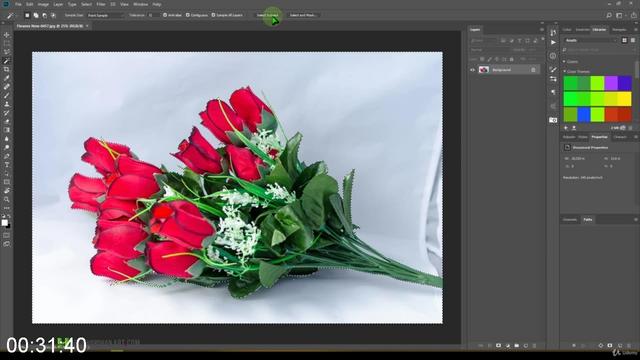Select the Gradient tool
This screenshot has height=360, width=640.
coord(7,130)
